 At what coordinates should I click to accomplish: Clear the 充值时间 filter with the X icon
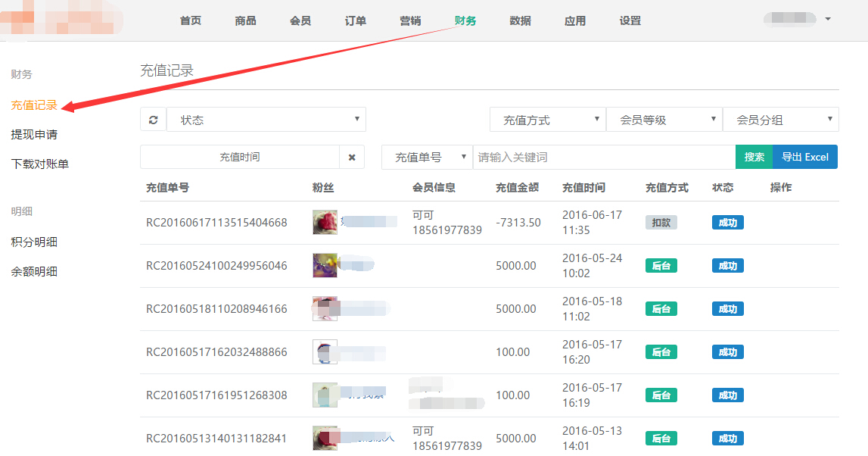coord(352,158)
